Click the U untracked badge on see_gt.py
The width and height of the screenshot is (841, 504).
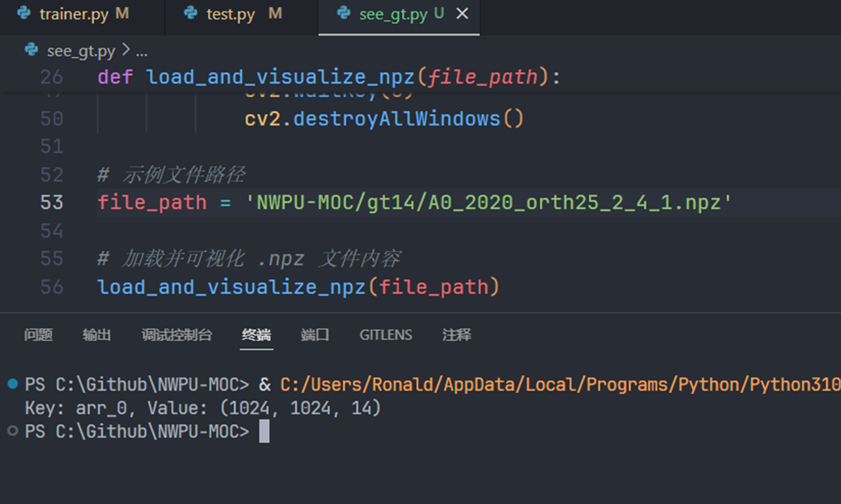click(x=439, y=14)
